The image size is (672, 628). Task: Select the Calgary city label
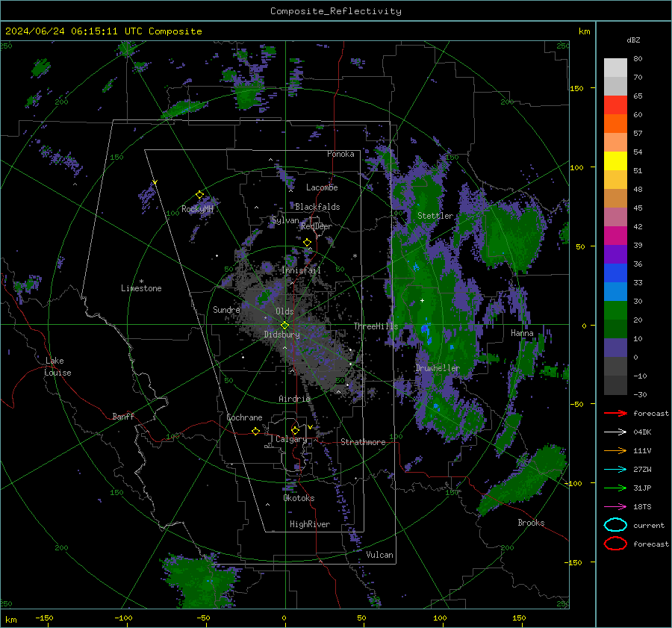[291, 439]
